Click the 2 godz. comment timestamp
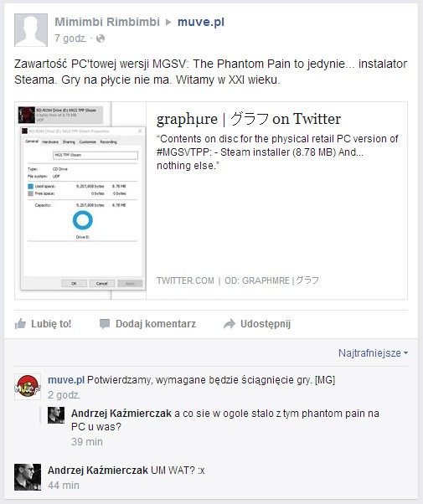Image resolution: width=423 pixels, height=504 pixels. click(64, 395)
